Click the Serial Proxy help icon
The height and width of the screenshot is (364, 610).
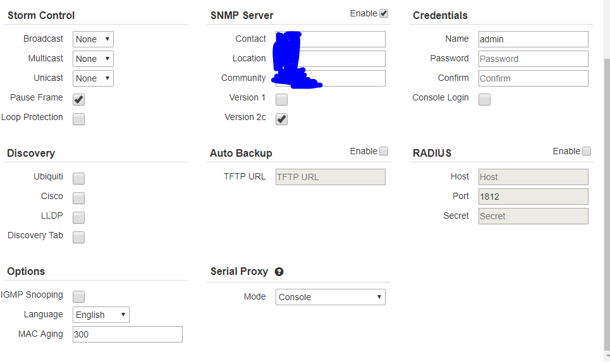(x=279, y=272)
